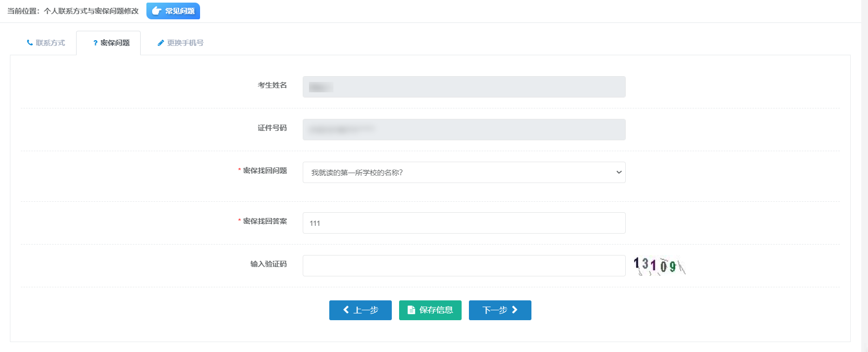Open the 常见问题 help button
The height and width of the screenshot is (352, 868).
click(173, 11)
